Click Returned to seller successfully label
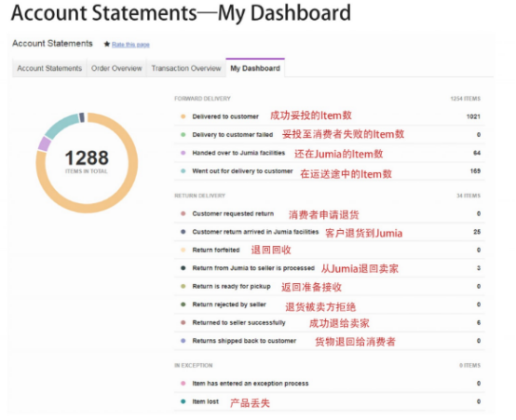This screenshot has width=516, height=420. click(x=239, y=322)
